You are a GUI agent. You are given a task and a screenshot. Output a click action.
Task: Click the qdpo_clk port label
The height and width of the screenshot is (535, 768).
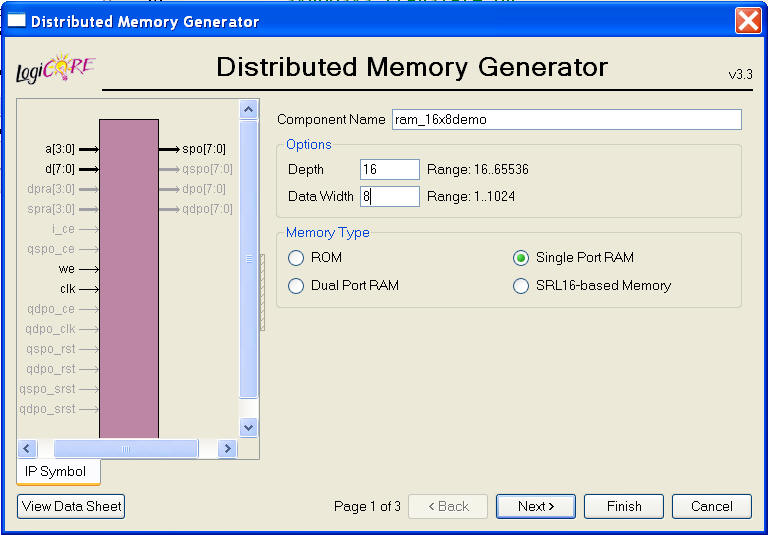pyautogui.click(x=50, y=329)
